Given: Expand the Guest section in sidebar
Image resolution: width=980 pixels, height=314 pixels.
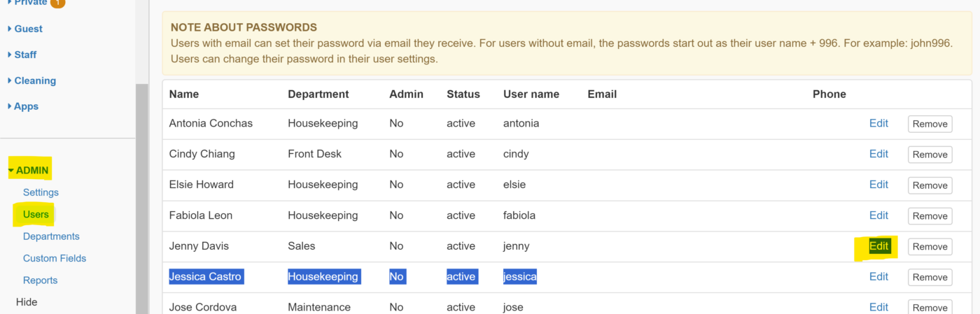Looking at the screenshot, I should click(25, 29).
